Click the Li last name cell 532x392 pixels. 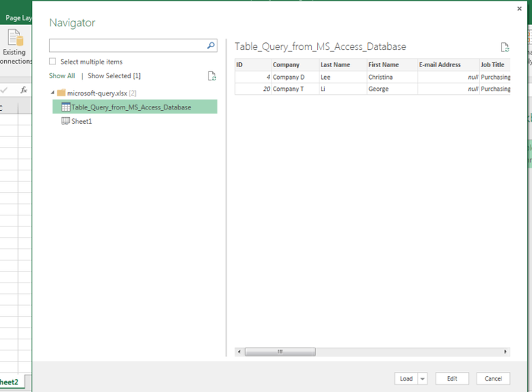pos(343,89)
